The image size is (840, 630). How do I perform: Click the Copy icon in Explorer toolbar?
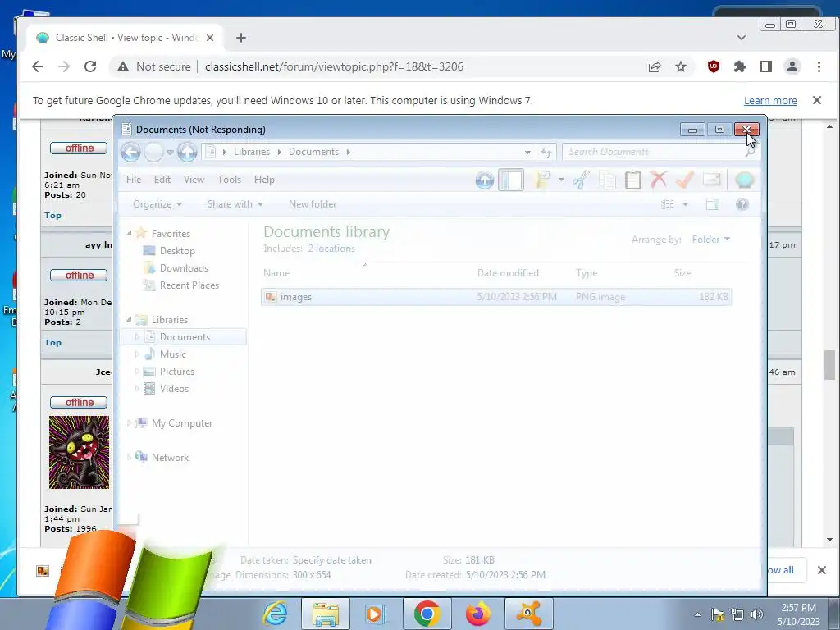coord(607,180)
